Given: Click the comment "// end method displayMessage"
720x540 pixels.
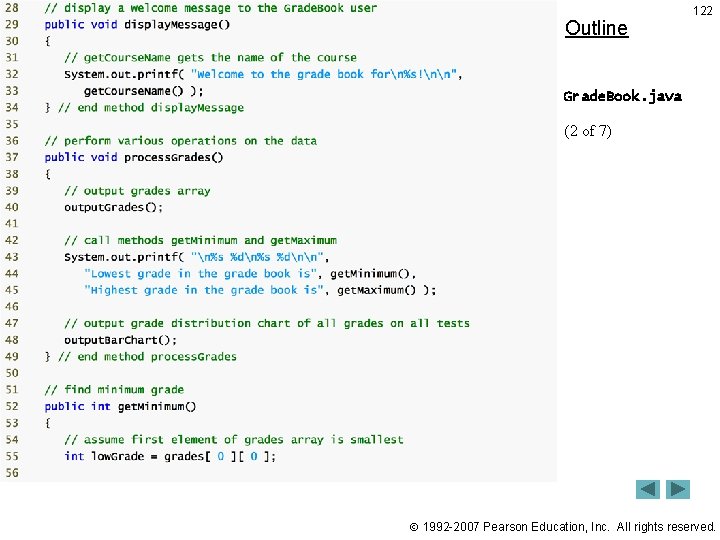Looking at the screenshot, I should 151,107.
